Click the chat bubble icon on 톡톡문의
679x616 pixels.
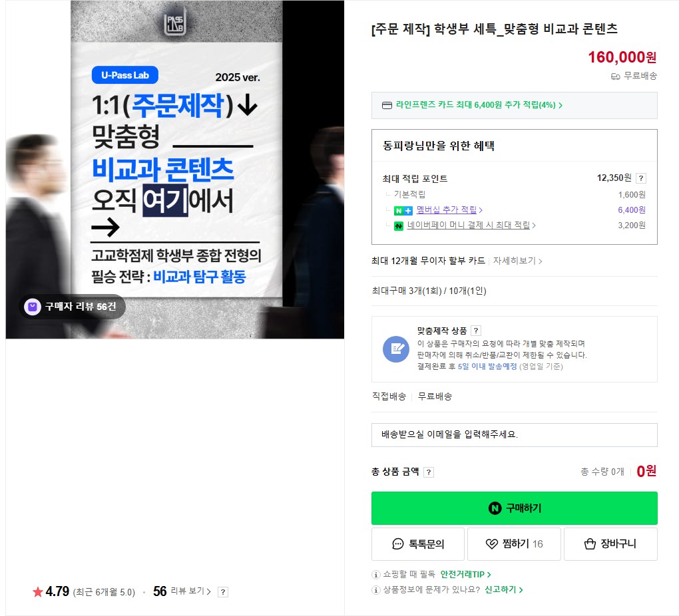pyautogui.click(x=397, y=543)
